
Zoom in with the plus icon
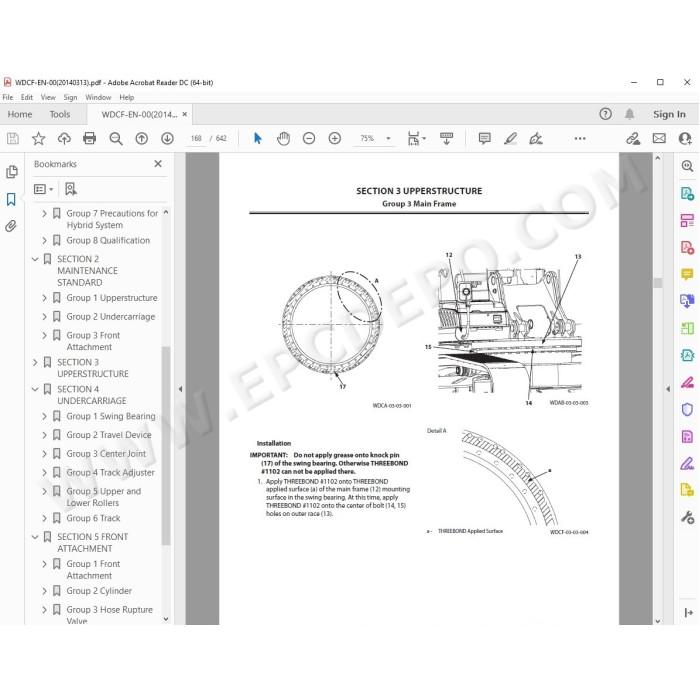[335, 138]
